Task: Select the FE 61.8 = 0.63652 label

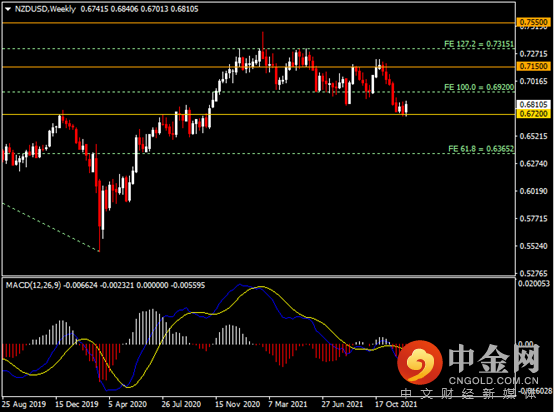Action: pos(481,149)
